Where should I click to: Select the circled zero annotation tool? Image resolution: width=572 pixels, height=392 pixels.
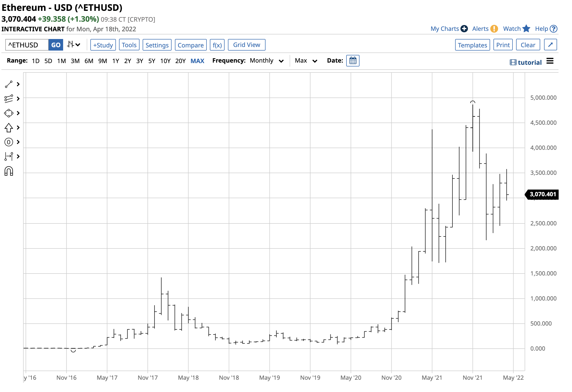click(x=9, y=142)
